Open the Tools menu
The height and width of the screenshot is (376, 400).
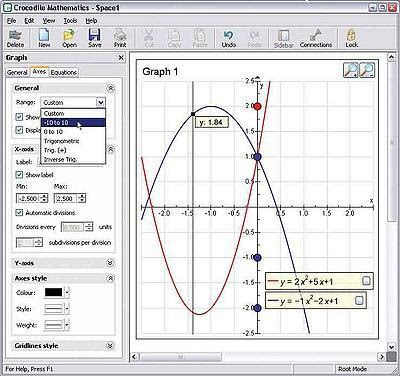point(70,21)
